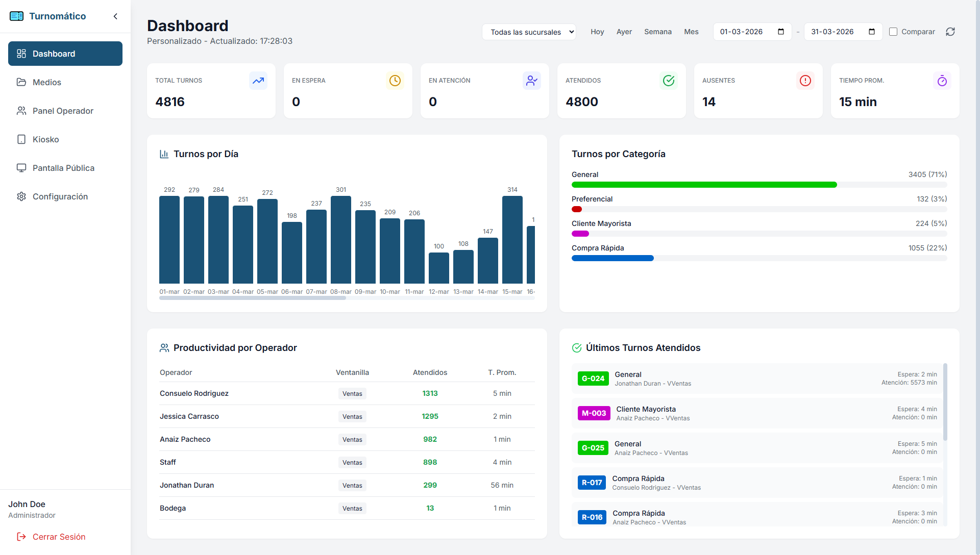Click the Turnos por Día horizontal scrollbar

pos(253,298)
